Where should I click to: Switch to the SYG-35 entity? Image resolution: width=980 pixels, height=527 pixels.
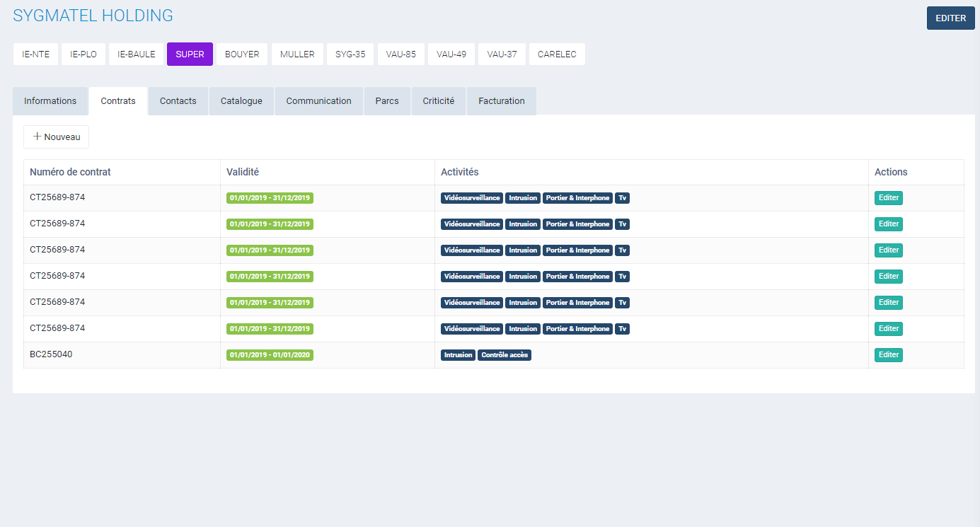coord(350,54)
